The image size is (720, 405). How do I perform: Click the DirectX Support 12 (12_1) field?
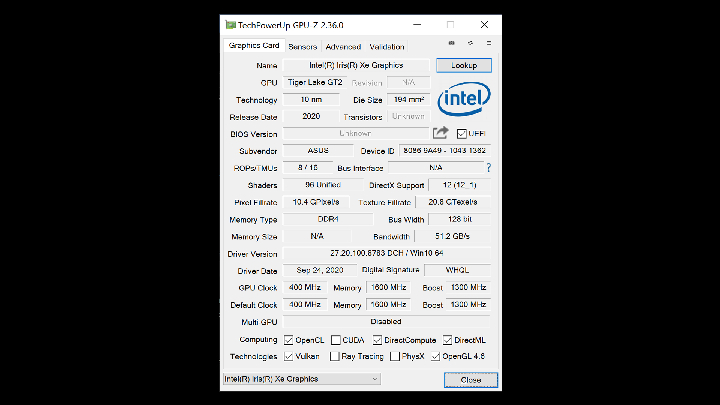[x=460, y=185]
